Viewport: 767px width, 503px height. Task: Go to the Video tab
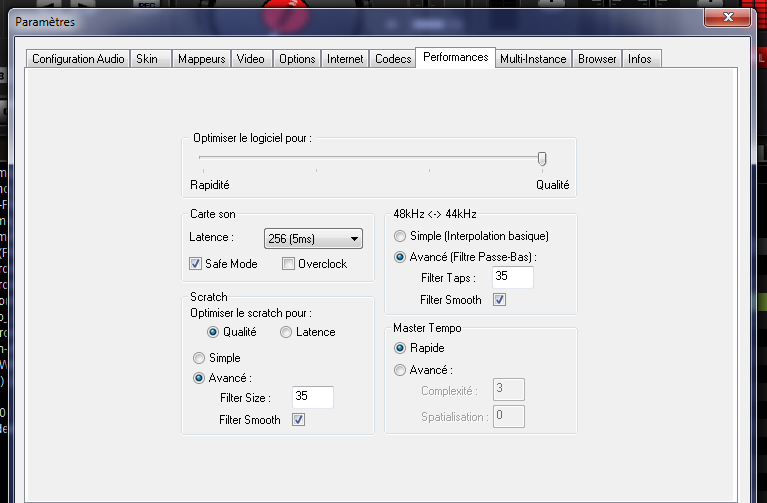251,59
